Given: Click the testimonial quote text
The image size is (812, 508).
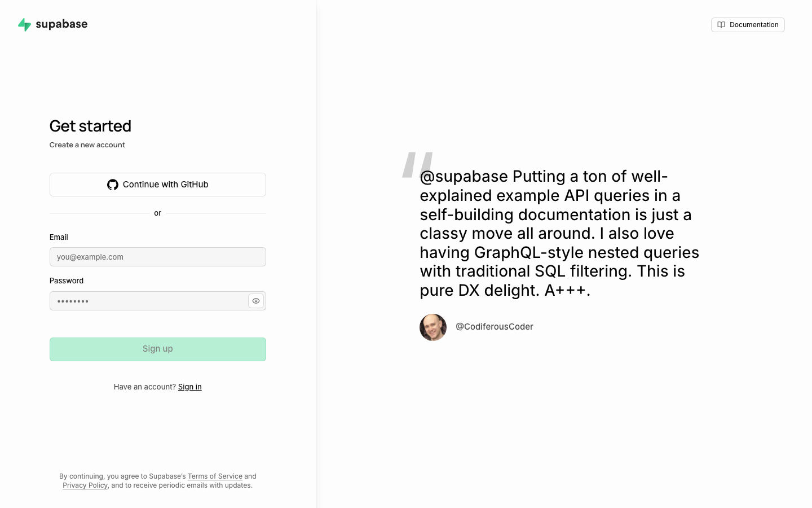Looking at the screenshot, I should coord(559,233).
